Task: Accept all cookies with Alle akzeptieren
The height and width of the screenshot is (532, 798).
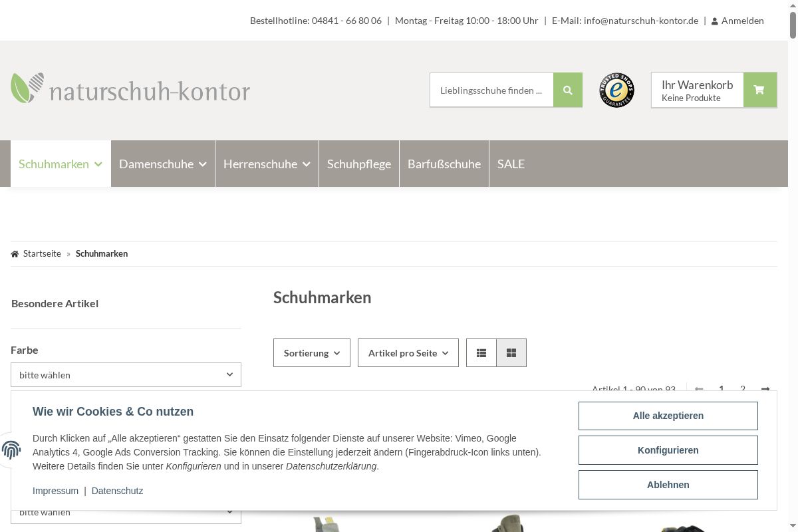Action: (668, 416)
